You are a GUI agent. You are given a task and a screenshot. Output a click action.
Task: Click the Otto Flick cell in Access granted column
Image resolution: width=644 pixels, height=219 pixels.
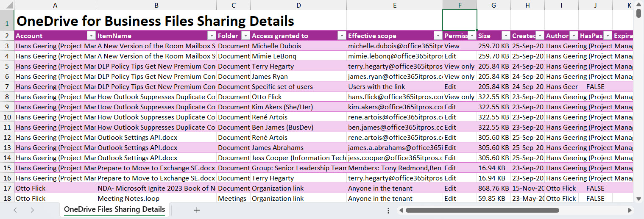pos(298,97)
